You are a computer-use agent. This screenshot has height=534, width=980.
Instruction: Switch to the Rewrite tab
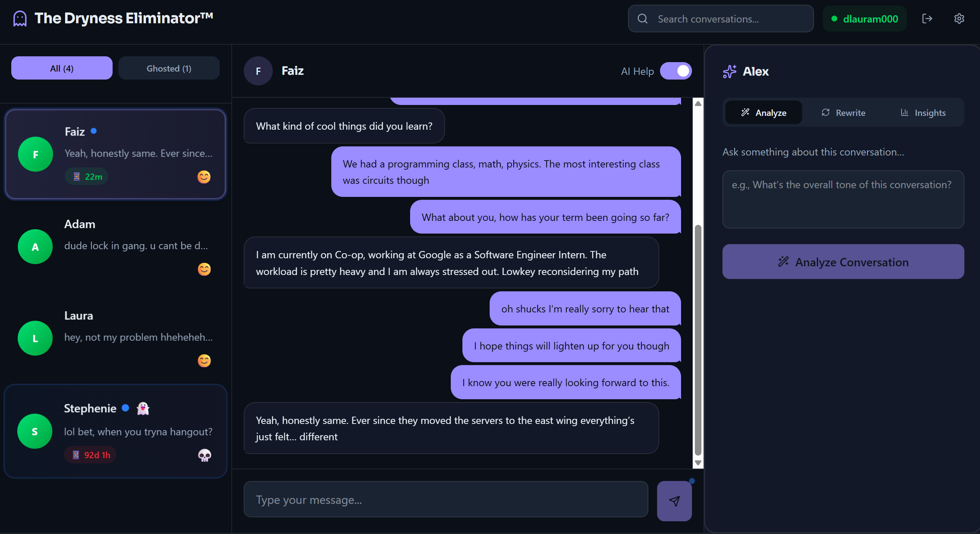[843, 113]
